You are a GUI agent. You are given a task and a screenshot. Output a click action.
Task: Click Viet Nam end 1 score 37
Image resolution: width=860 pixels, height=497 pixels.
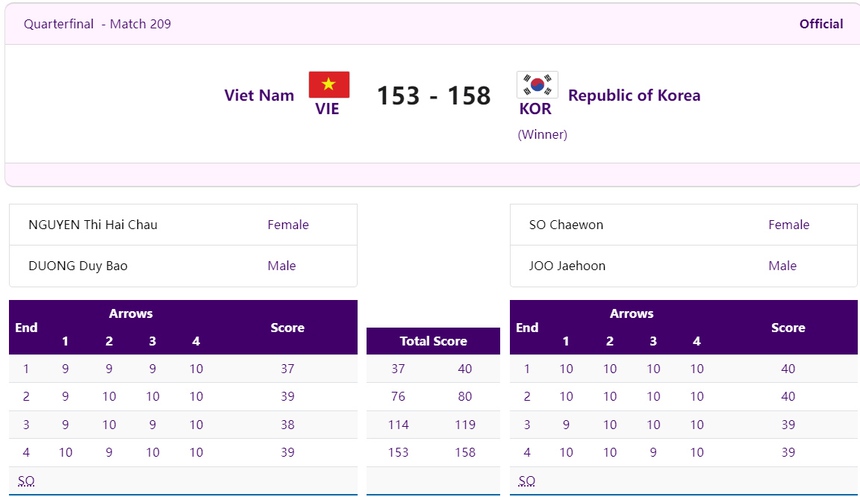(287, 369)
